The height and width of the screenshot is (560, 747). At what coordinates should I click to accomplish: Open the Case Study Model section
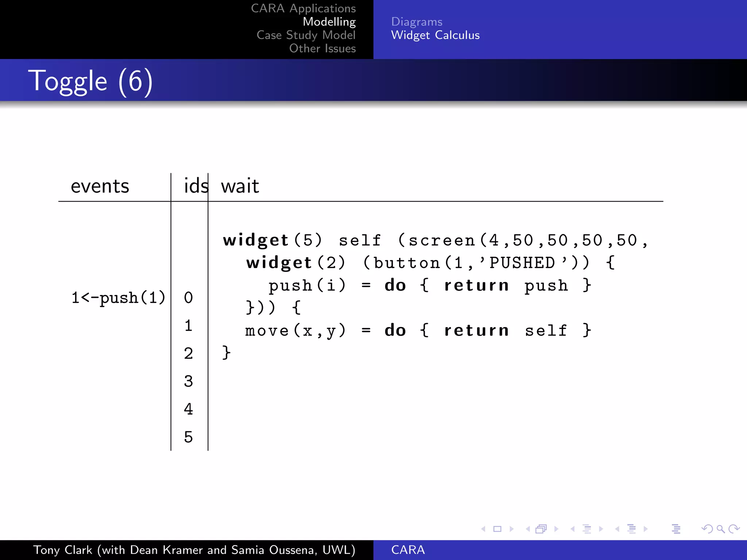click(x=306, y=35)
